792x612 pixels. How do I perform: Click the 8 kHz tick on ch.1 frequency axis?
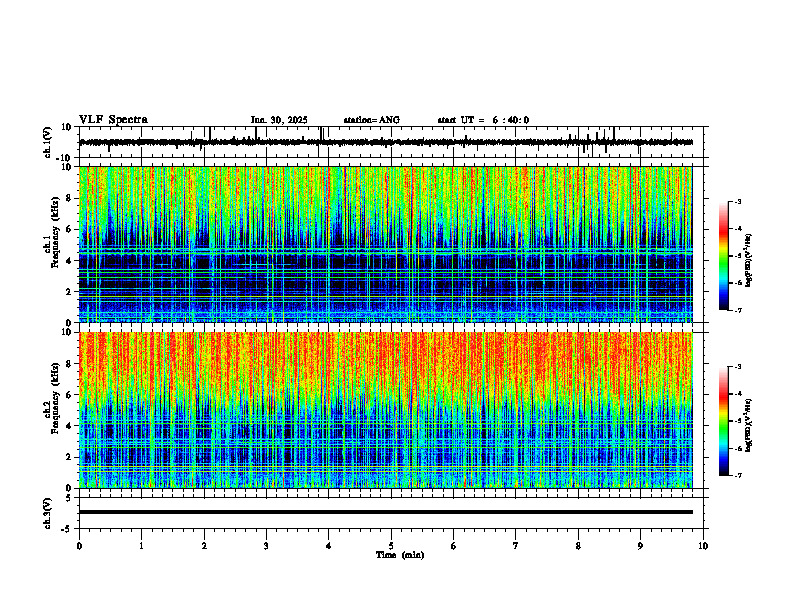coord(70,198)
